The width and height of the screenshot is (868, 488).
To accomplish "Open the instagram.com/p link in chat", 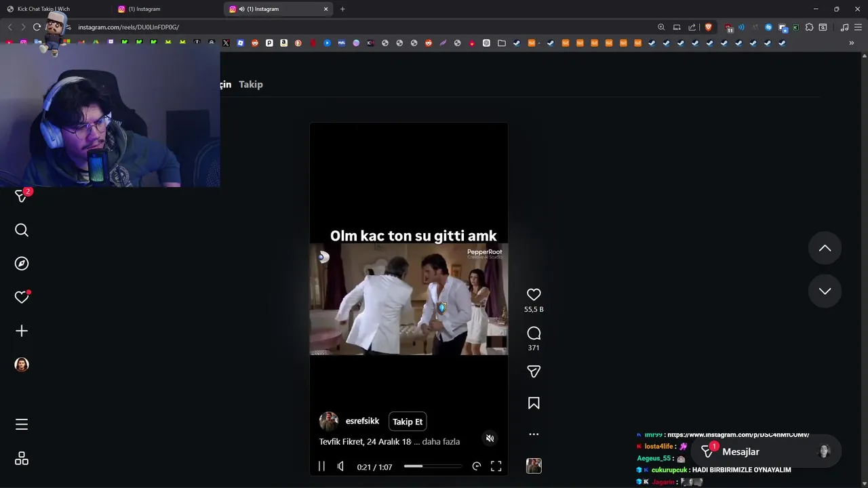I will tap(738, 434).
